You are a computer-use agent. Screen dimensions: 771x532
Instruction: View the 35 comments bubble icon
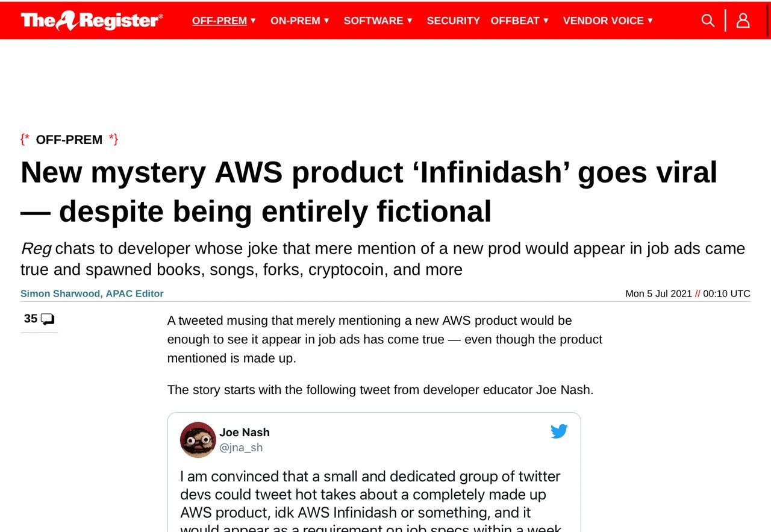48,319
